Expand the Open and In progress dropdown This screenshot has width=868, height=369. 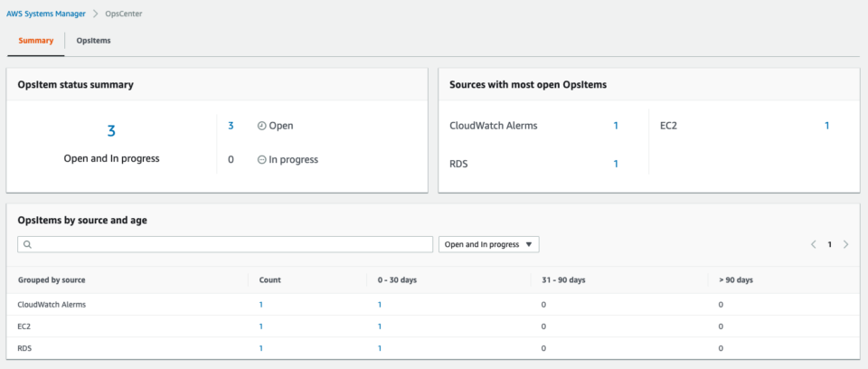tap(489, 244)
